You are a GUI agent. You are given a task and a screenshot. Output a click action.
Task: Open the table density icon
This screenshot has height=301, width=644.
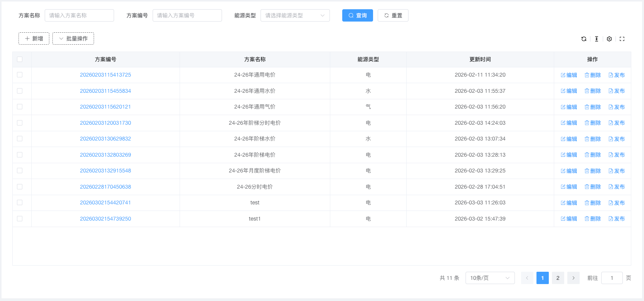pyautogui.click(x=597, y=39)
